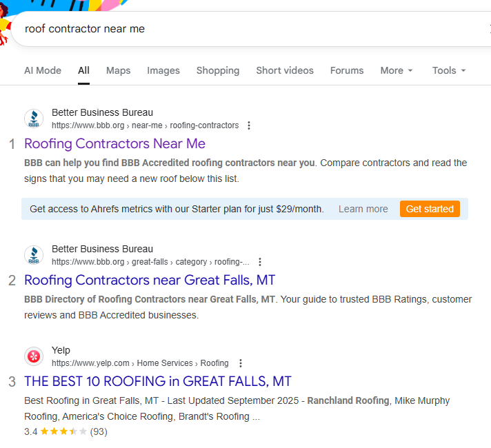
Task: Open three-dot menu for Great Falls BBB result
Action: pyautogui.click(x=260, y=262)
